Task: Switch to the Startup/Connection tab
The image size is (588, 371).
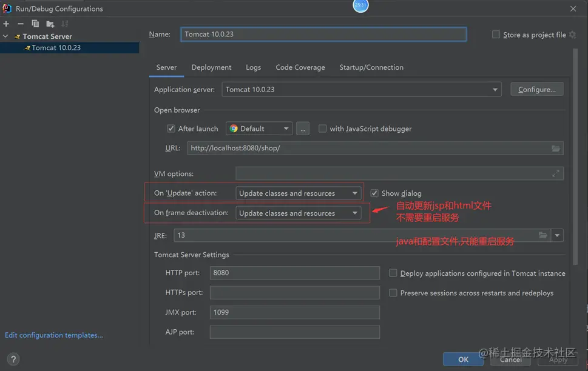Action: tap(371, 67)
